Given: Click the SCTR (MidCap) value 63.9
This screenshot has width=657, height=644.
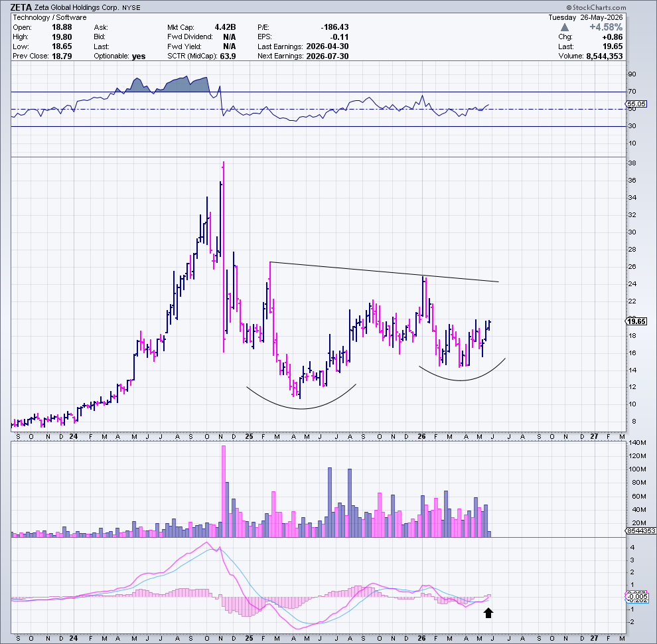Looking at the screenshot, I should [228, 56].
